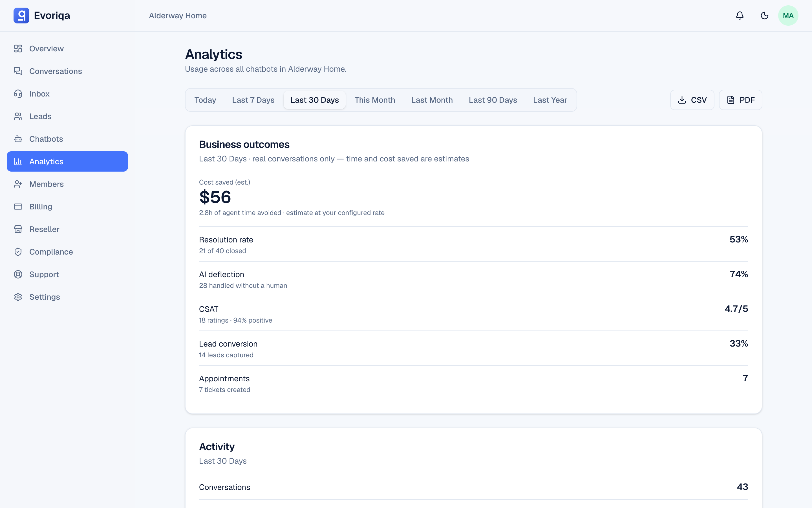The image size is (812, 508).
Task: Switch to Last Year tab
Action: (550, 100)
